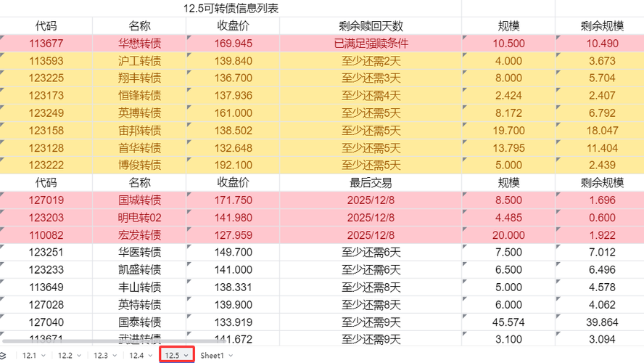Select code cell 113593

pos(46,61)
